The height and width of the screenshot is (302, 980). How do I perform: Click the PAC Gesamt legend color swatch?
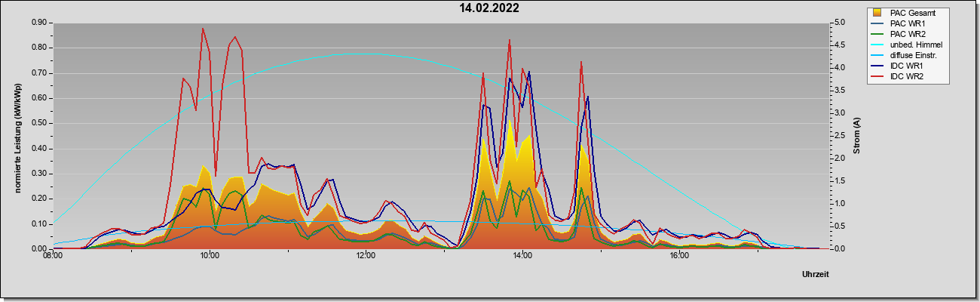877,13
